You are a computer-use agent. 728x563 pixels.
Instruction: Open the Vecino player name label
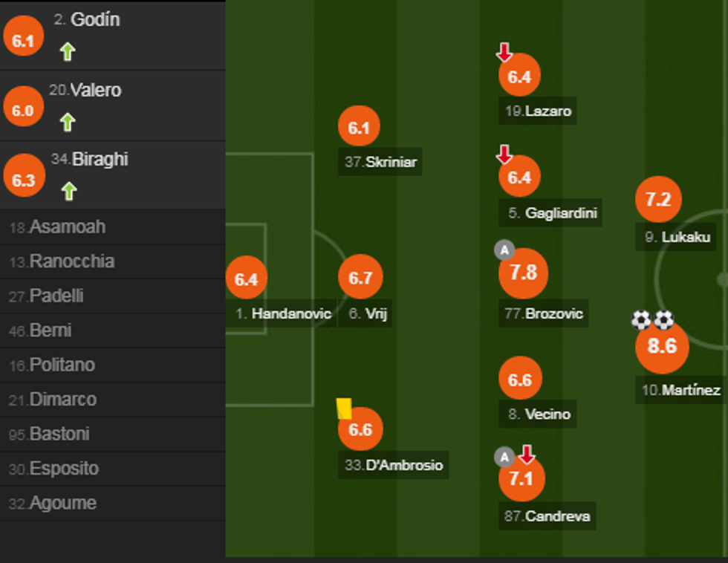click(539, 414)
